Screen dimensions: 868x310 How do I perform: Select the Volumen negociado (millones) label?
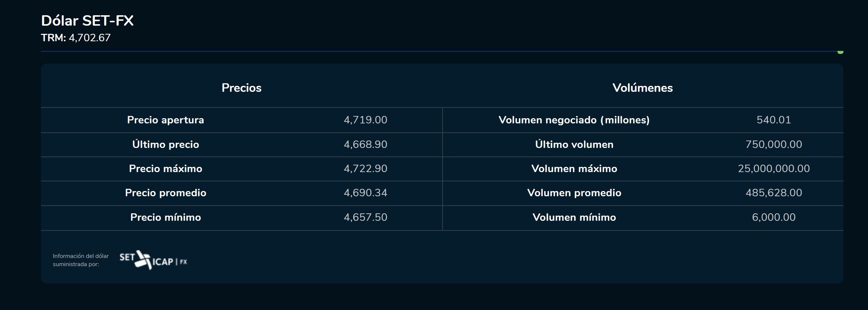[x=574, y=120]
